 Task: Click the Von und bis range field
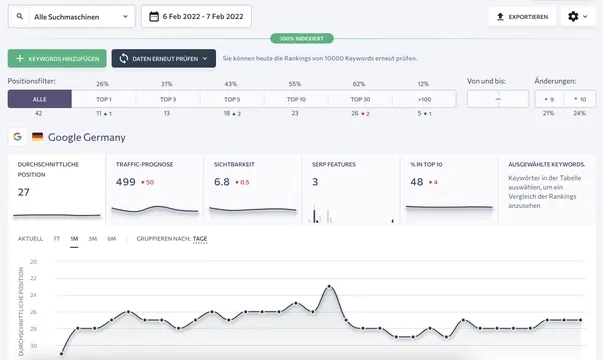click(498, 99)
